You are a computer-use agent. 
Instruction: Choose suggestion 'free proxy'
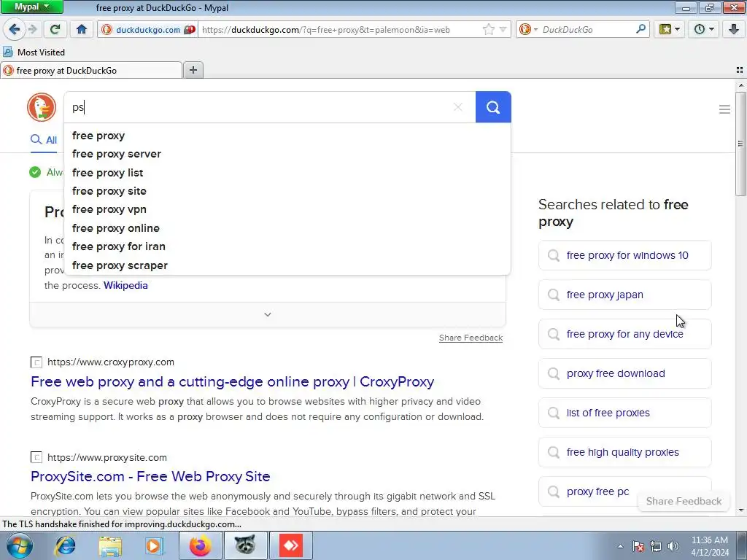[287, 136]
